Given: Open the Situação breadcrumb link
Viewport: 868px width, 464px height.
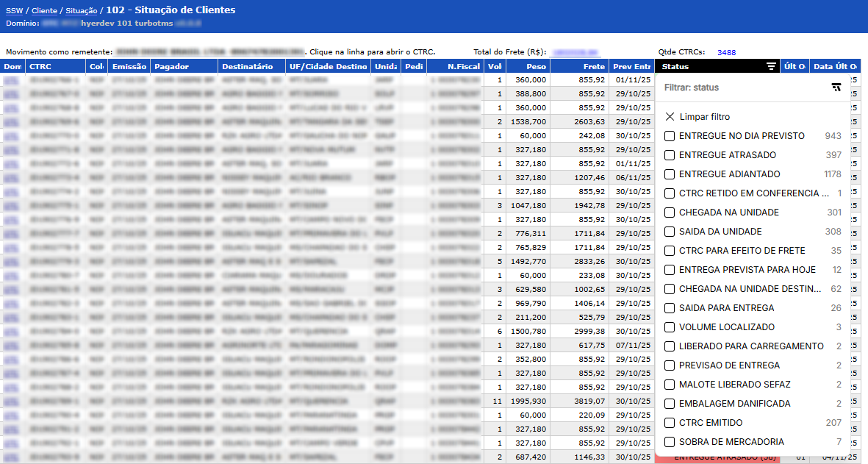Looking at the screenshot, I should [81, 11].
